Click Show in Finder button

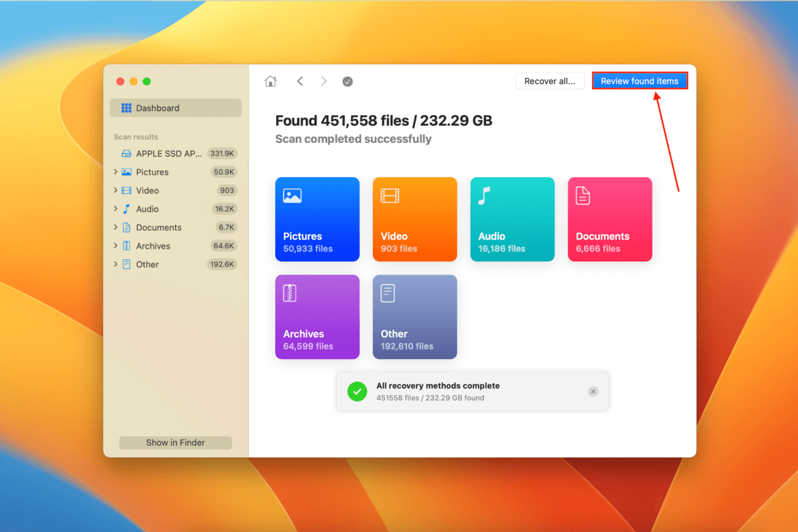click(176, 443)
